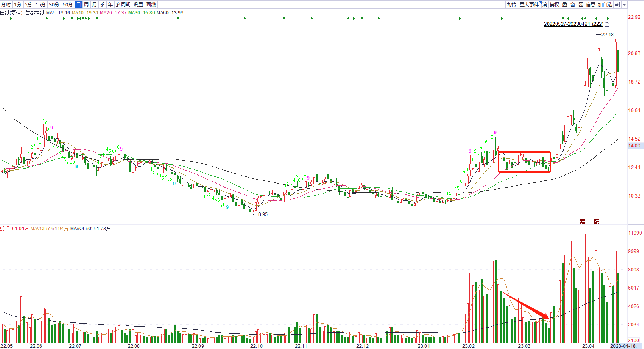644x349 pixels.
Task: Switch to the 周 weekly chart
Action: 86,5
